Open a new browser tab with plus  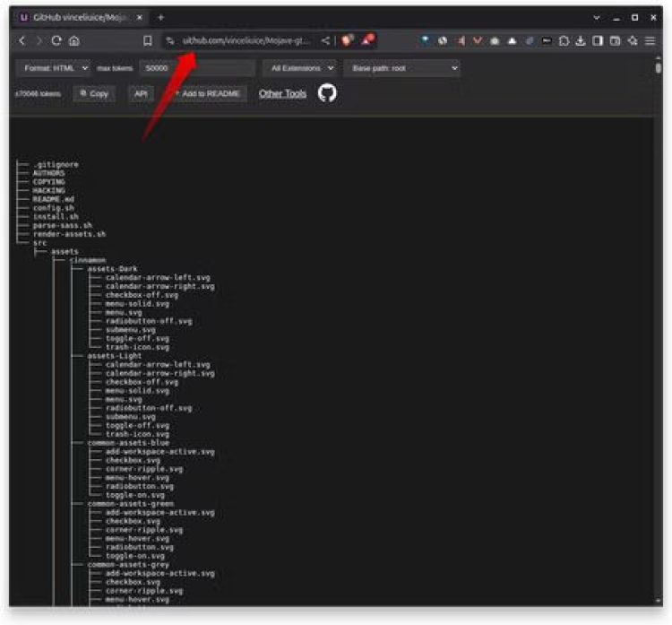161,17
